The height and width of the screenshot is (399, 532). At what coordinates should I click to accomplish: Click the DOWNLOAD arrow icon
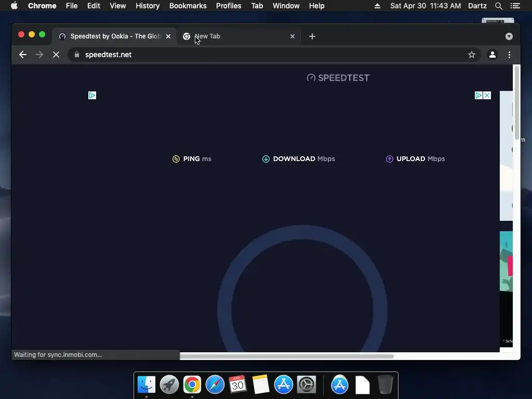[x=265, y=159]
